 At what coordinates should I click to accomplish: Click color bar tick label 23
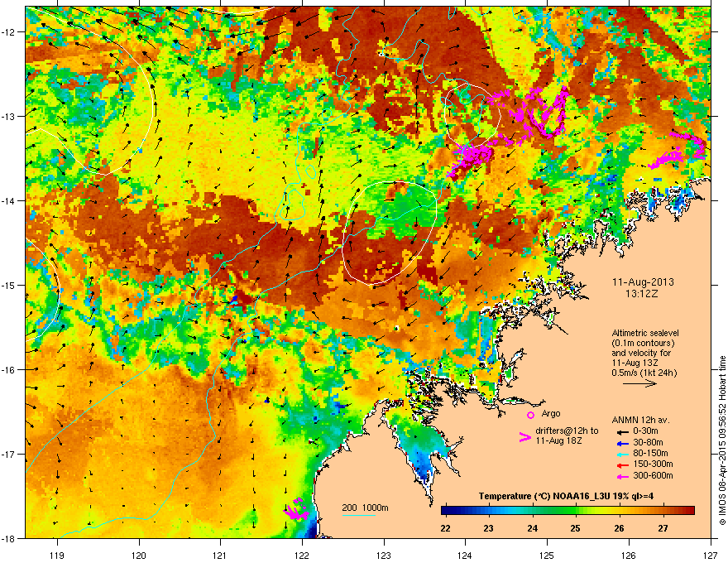[x=488, y=528]
